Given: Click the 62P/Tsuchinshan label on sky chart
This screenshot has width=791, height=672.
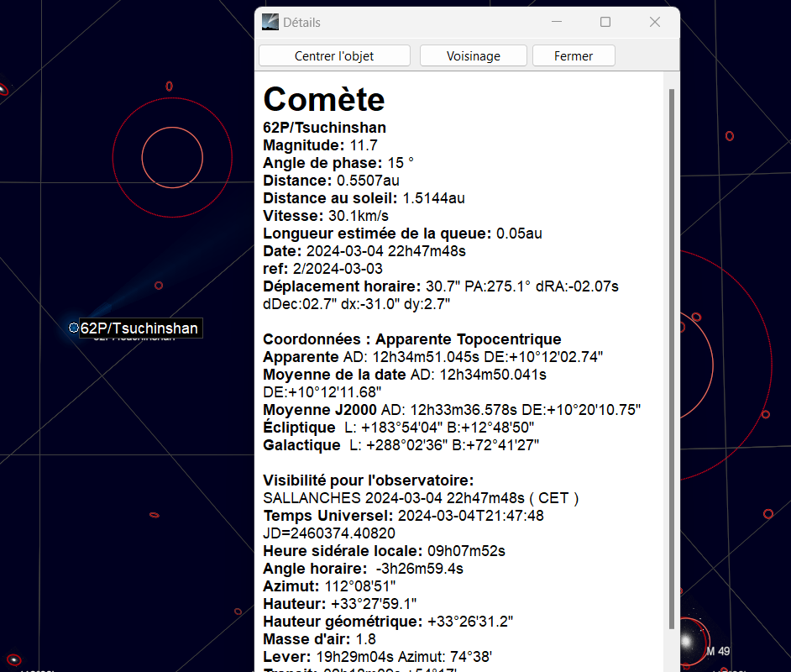Looking at the screenshot, I should tap(139, 328).
